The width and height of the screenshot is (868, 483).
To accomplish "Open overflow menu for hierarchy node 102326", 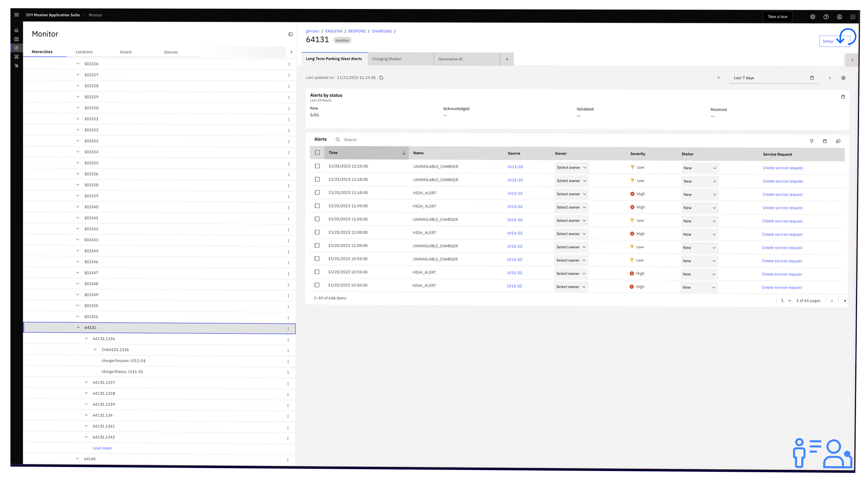I will pyautogui.click(x=289, y=64).
